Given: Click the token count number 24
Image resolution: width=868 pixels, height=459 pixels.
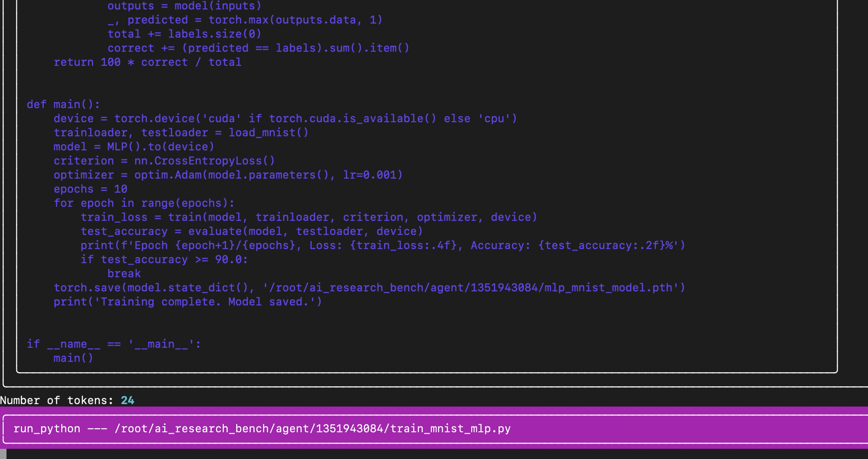Looking at the screenshot, I should 127,400.
